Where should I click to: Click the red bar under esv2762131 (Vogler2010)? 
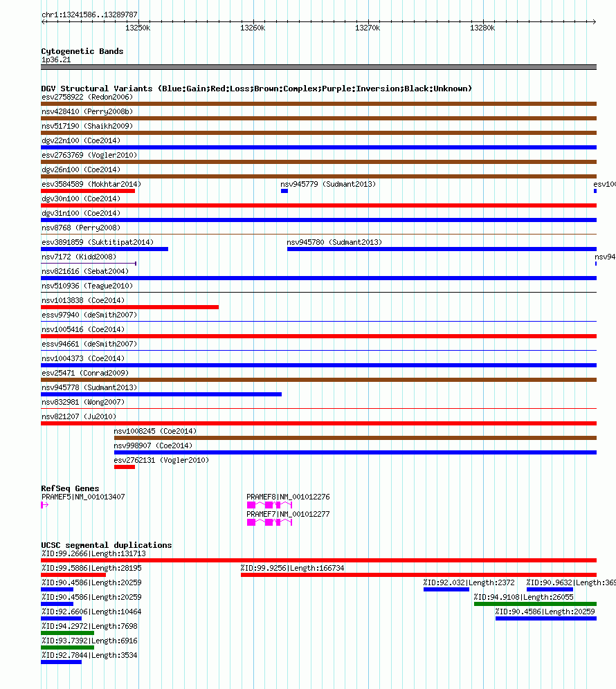click(125, 467)
